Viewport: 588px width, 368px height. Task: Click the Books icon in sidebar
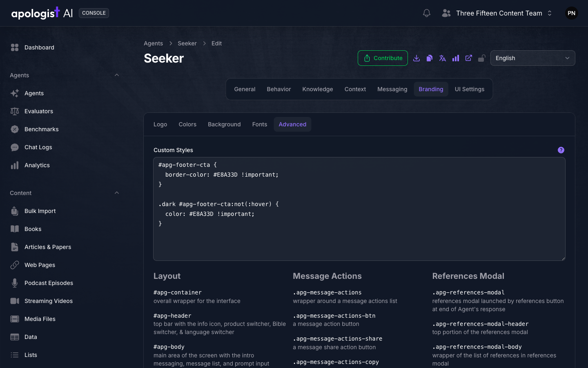15,229
